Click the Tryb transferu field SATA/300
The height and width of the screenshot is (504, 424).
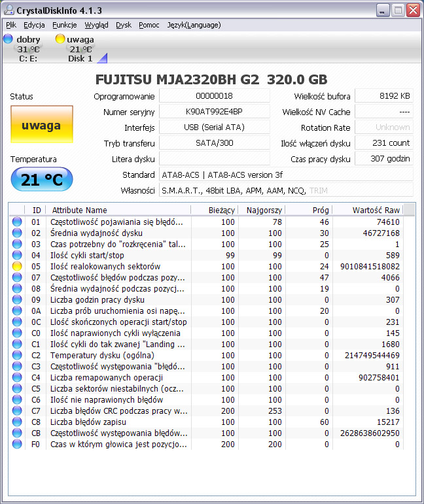[214, 143]
